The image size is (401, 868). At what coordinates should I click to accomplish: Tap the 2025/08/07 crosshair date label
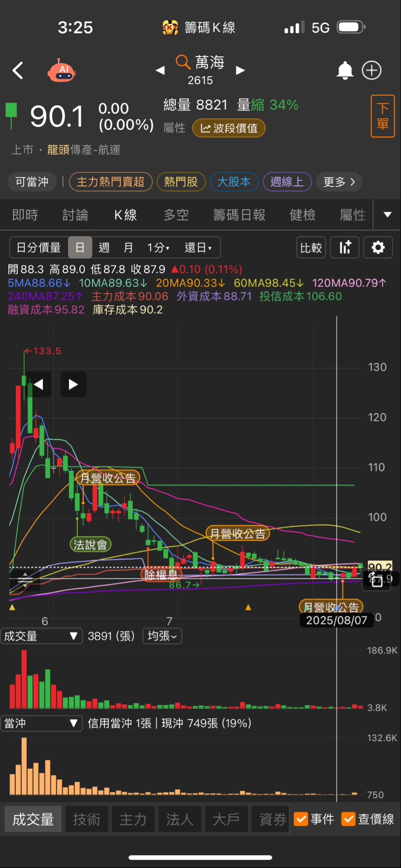(x=337, y=620)
